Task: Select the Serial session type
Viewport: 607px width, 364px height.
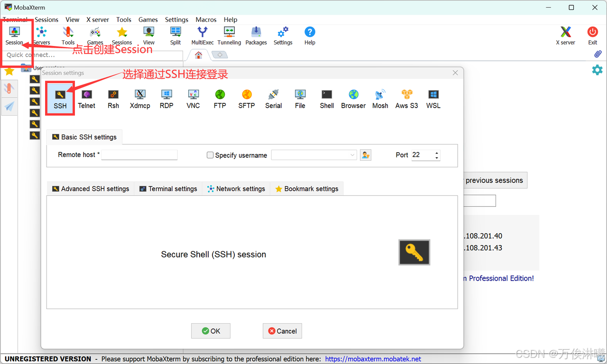Action: [273, 99]
